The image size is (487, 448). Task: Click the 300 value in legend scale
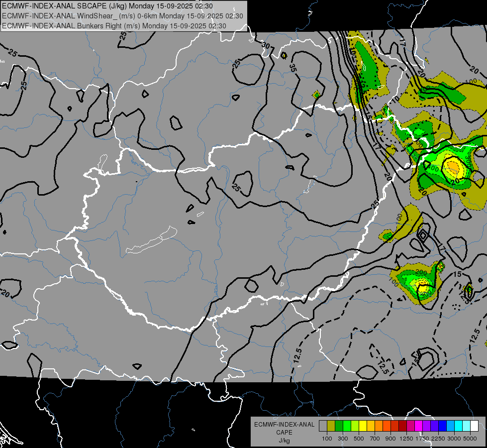pos(343,439)
